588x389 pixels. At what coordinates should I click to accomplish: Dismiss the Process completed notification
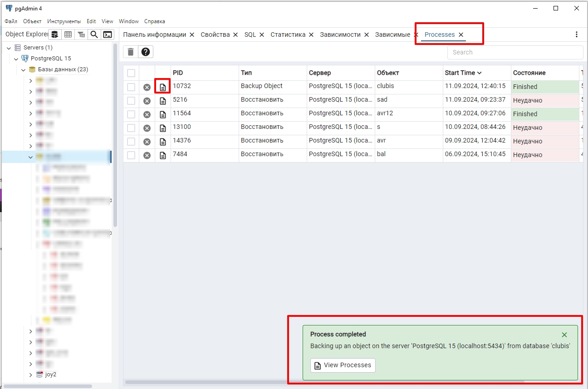tap(564, 335)
